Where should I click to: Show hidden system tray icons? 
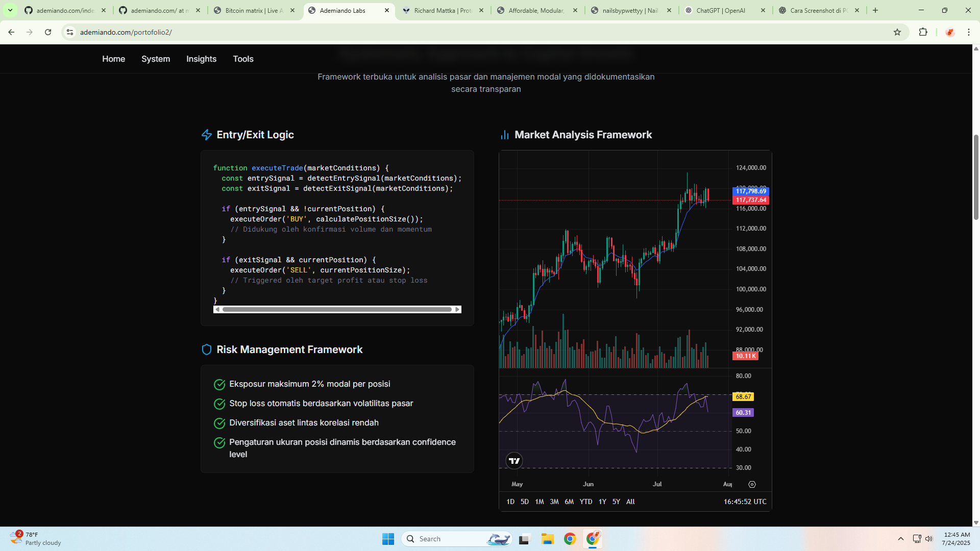pyautogui.click(x=901, y=539)
